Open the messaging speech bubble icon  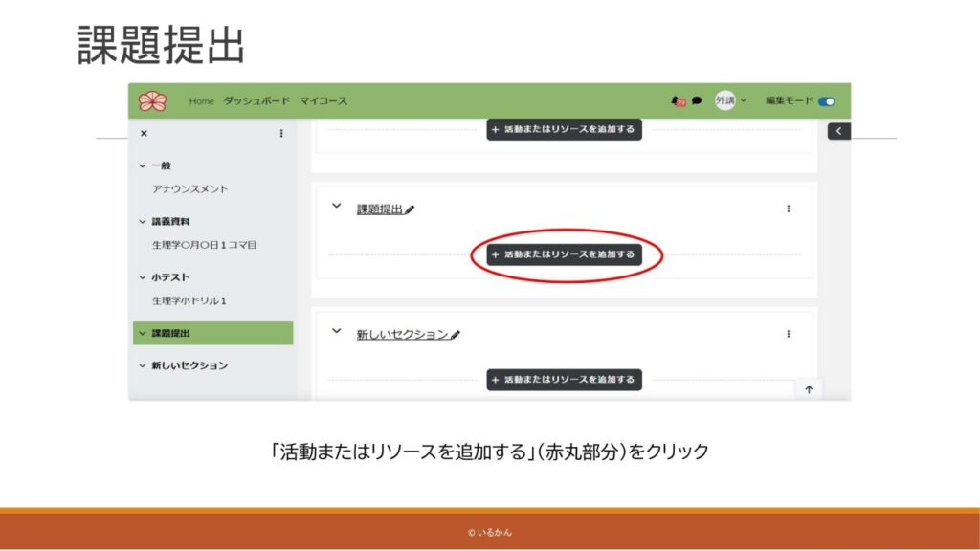point(697,100)
